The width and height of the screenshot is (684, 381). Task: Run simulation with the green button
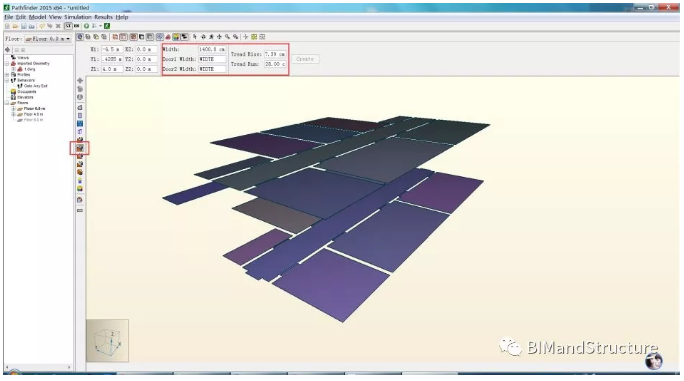click(x=86, y=26)
